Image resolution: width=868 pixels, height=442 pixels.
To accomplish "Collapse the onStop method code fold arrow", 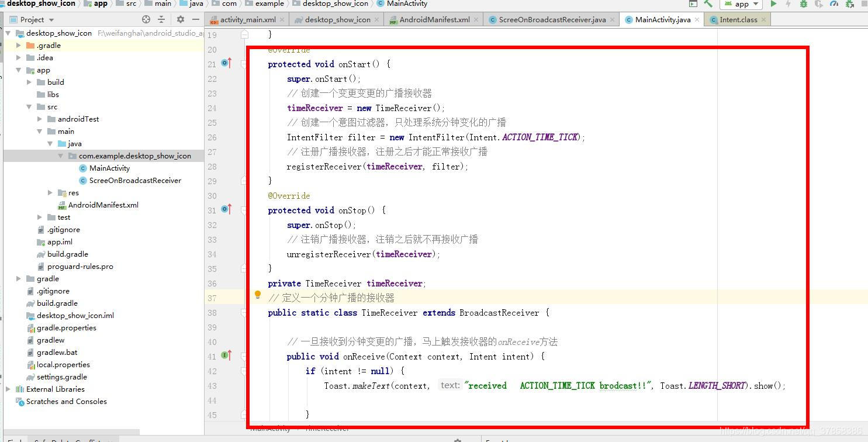I will [x=244, y=210].
